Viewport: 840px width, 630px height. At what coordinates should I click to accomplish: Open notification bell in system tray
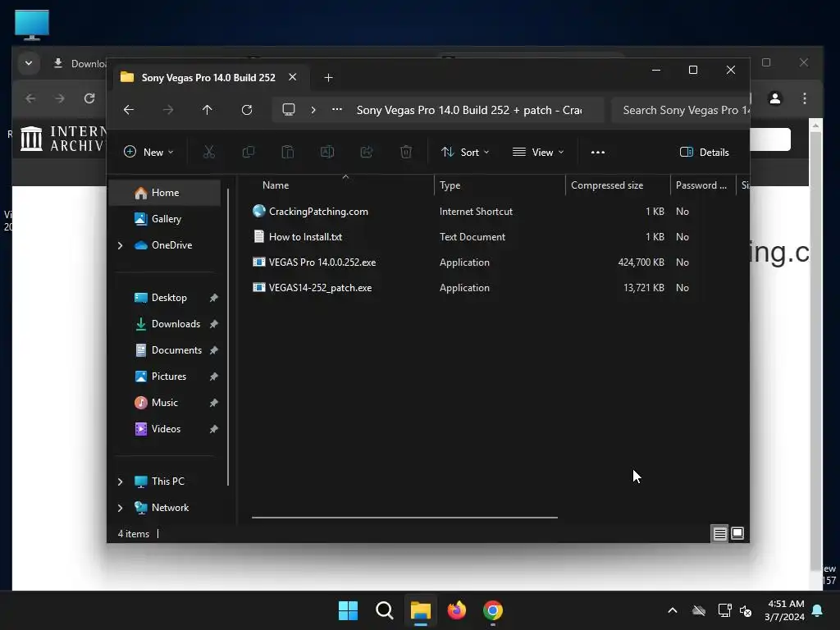pyautogui.click(x=818, y=610)
